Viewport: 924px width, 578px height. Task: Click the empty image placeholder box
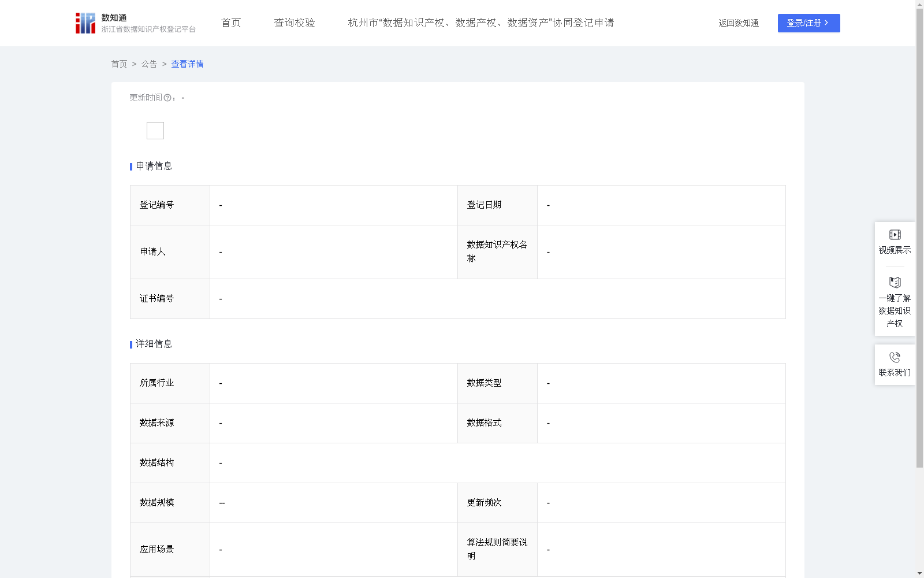click(x=155, y=131)
